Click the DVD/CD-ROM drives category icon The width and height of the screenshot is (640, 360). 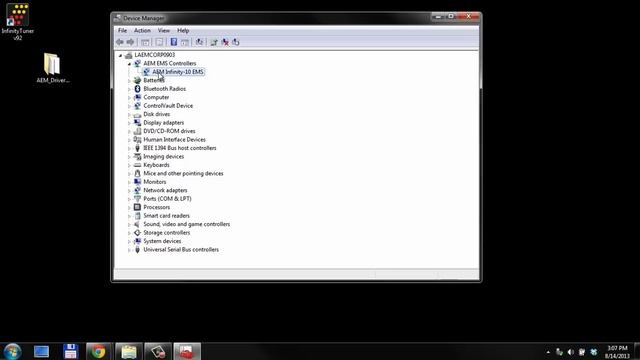click(138, 131)
